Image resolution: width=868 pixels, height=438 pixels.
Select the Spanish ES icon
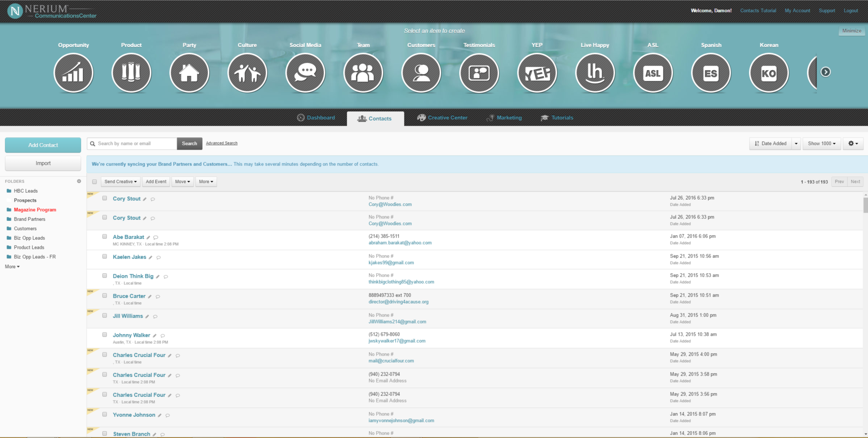(711, 73)
